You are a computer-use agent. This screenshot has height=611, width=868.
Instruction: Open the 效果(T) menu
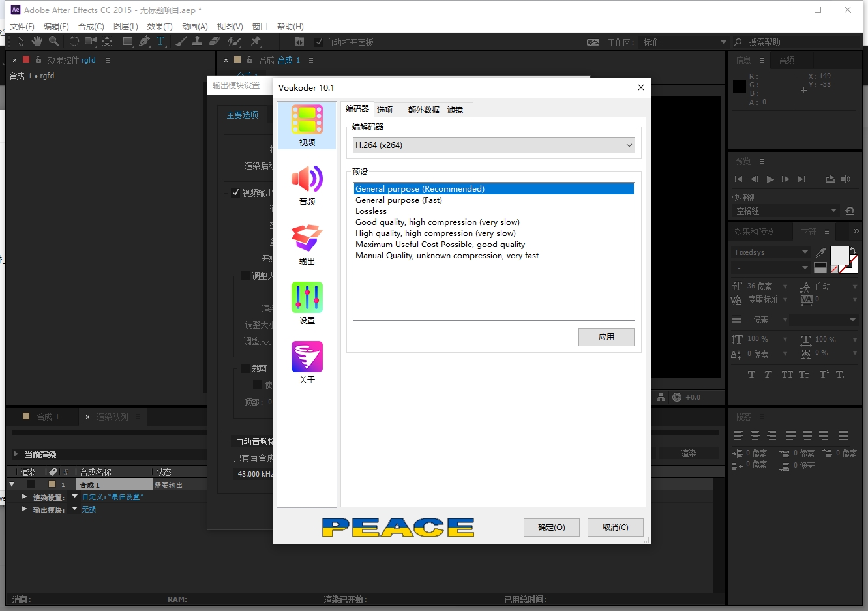pos(160,26)
